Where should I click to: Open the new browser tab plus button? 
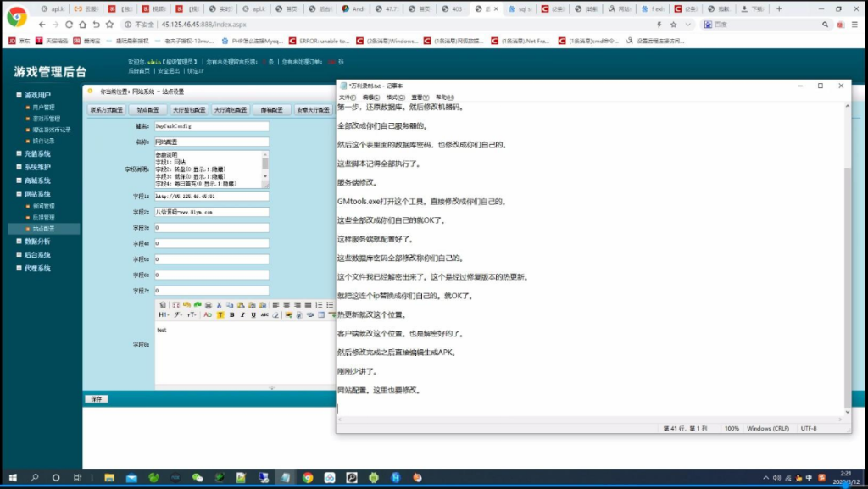(x=779, y=8)
